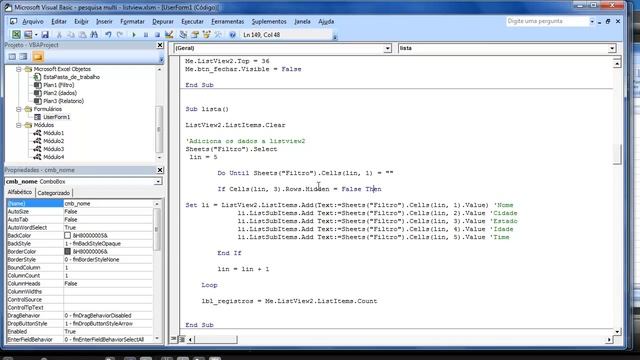Click the Break (pause) toolbar icon

pyautogui.click(x=146, y=35)
